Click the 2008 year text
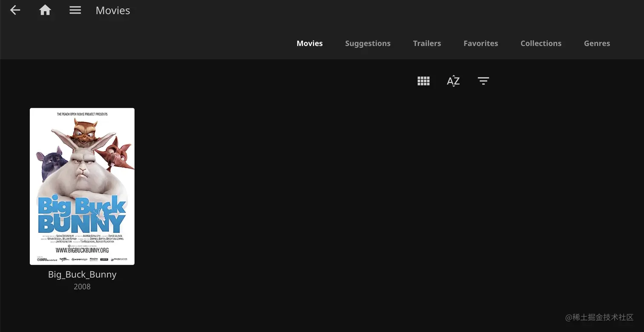This screenshot has height=332, width=644. tap(82, 286)
